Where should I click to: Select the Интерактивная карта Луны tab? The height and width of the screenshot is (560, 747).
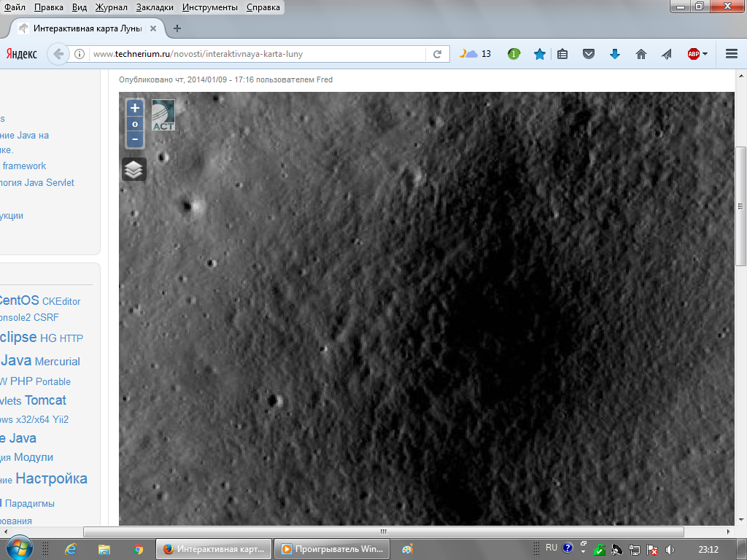[88, 28]
